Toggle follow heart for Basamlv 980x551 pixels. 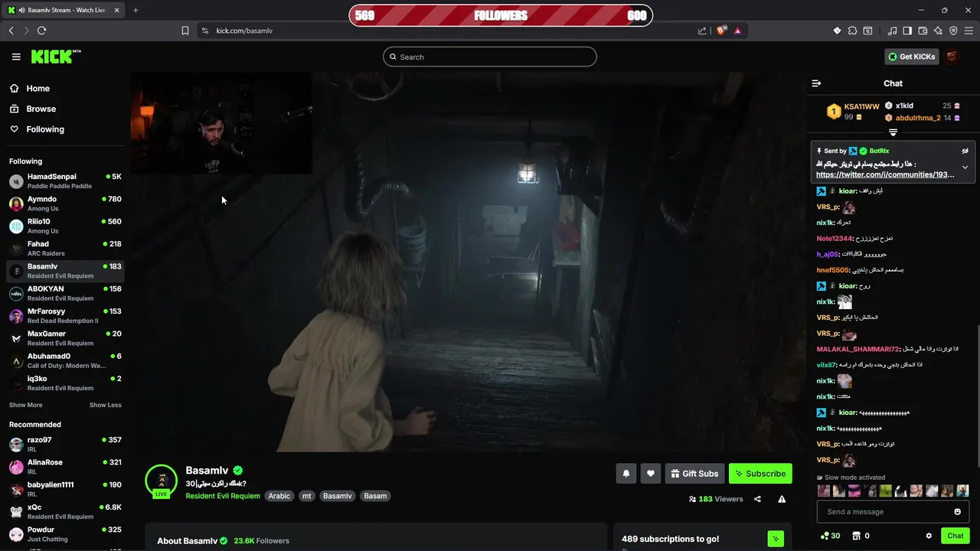[651, 474]
